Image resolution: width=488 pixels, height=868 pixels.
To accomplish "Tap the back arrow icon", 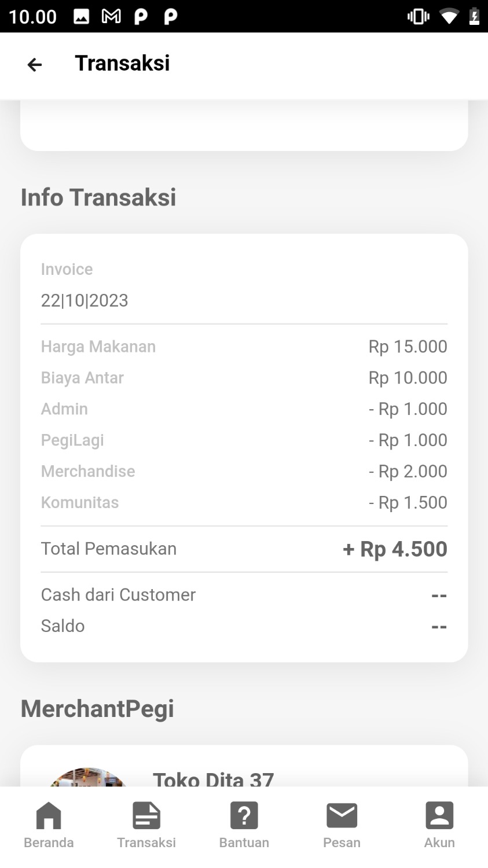I will (x=35, y=64).
